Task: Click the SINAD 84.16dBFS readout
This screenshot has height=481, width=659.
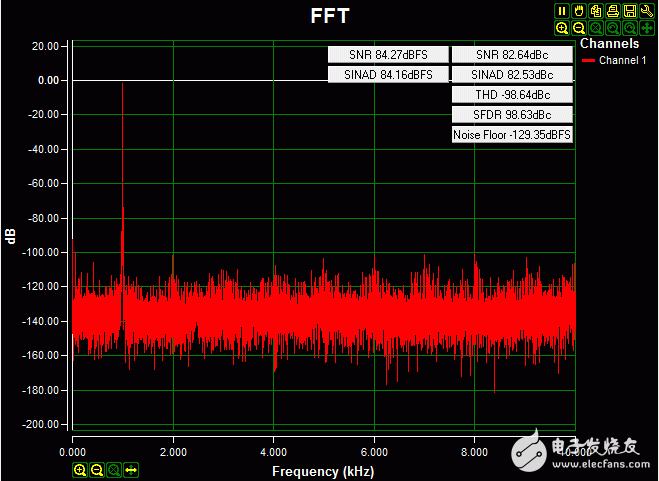Action: (x=388, y=75)
